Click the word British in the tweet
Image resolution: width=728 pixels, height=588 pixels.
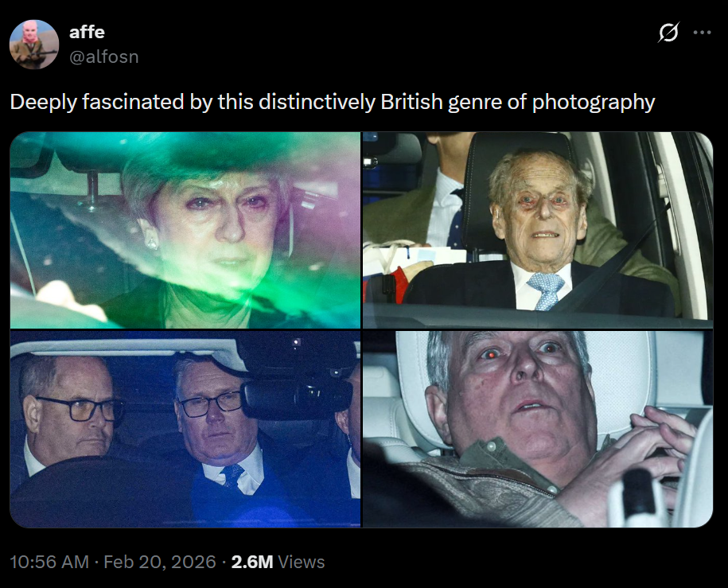click(x=411, y=102)
